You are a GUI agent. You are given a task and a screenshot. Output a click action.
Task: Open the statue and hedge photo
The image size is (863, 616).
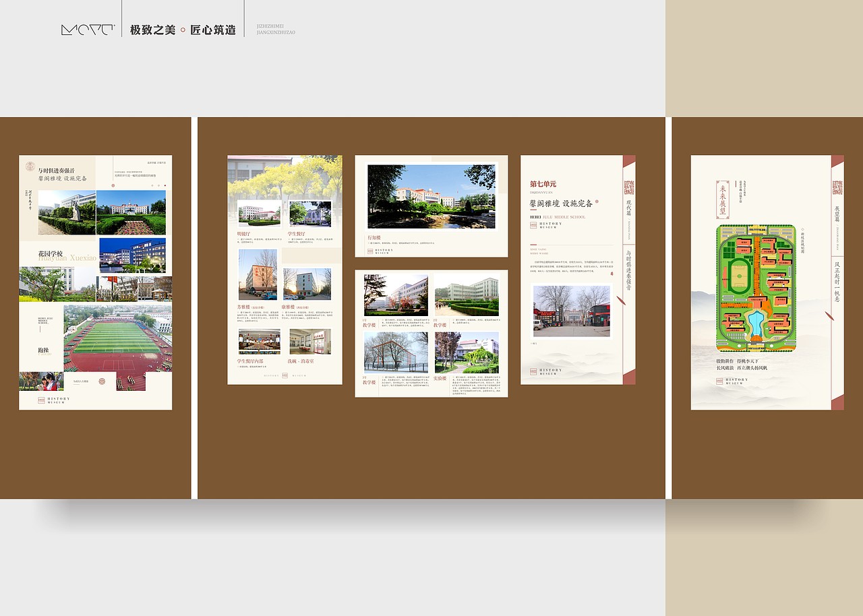(67, 212)
